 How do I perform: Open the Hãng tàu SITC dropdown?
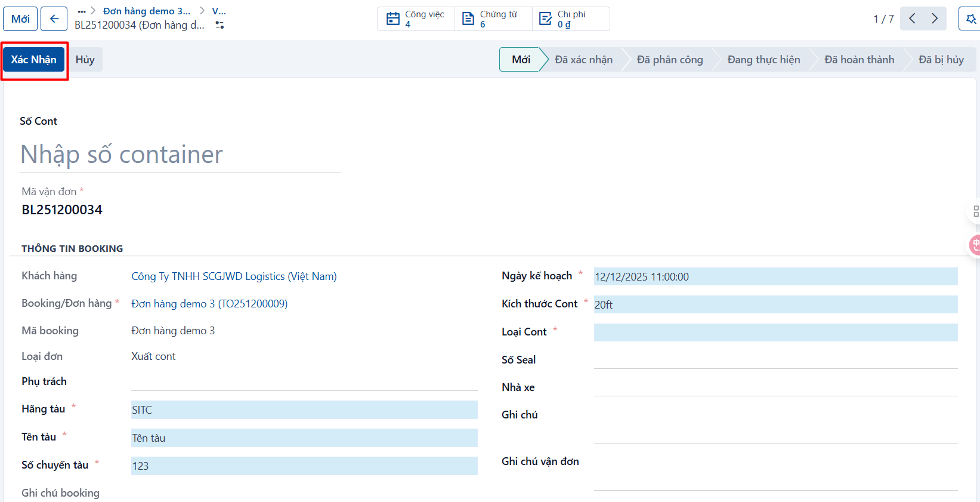(304, 409)
